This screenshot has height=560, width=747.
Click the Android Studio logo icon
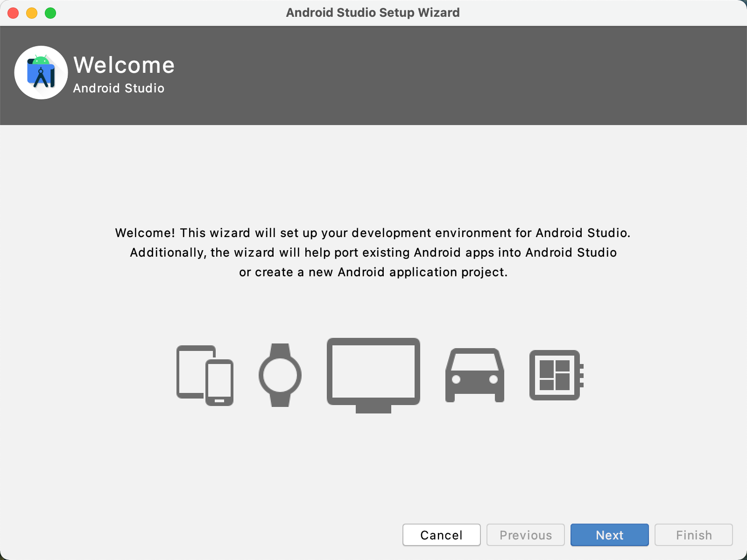pyautogui.click(x=41, y=72)
